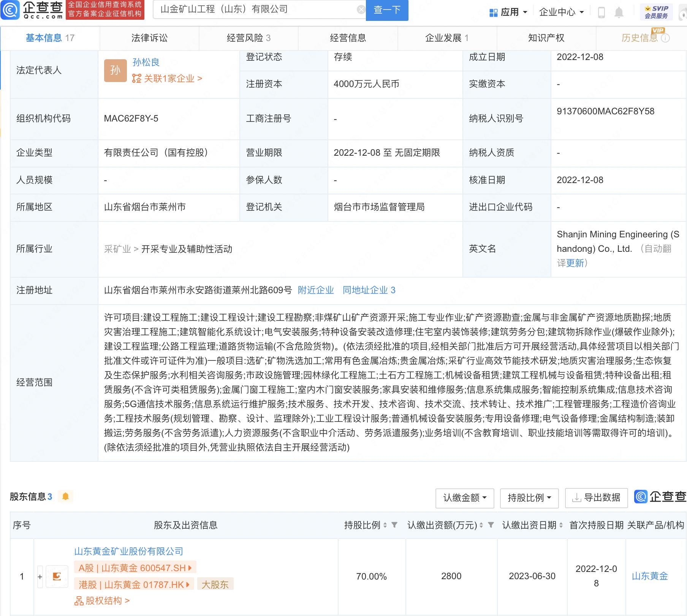687x616 pixels.
Task: Expand 港股 山东黄金 01787.HK tag
Action: [134, 584]
